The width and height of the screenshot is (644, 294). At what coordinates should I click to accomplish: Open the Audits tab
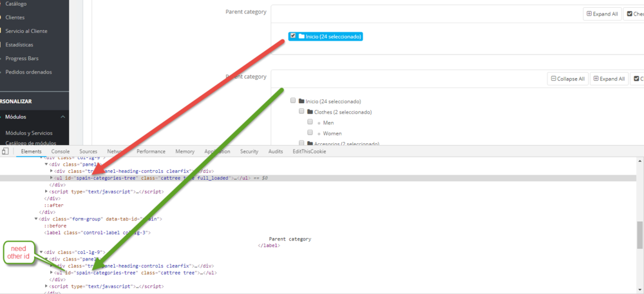click(x=276, y=152)
